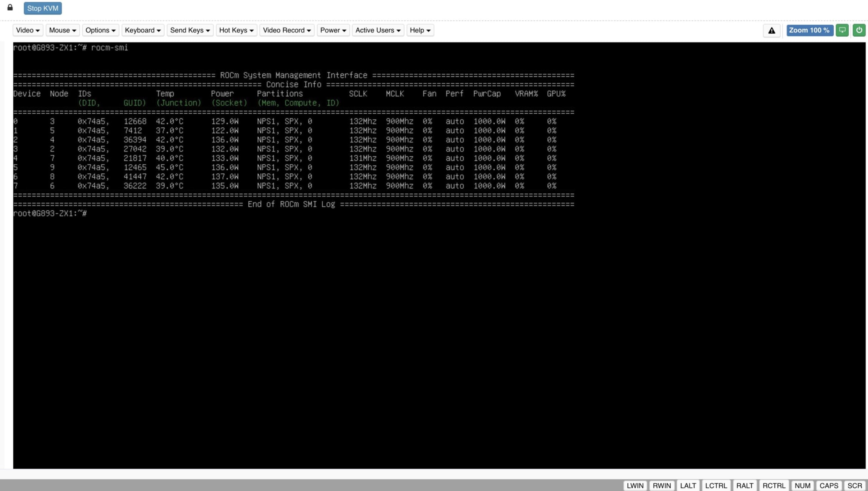This screenshot has width=868, height=491.
Task: Open the Send Keys dropdown
Action: 189,30
